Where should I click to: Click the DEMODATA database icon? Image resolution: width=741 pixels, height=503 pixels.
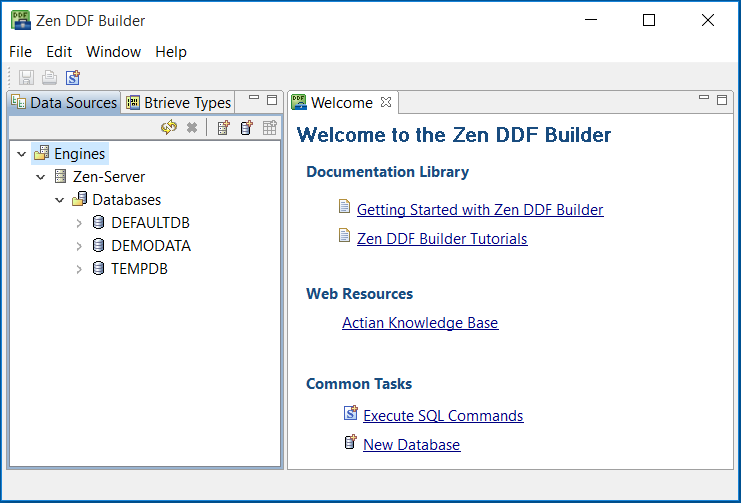(x=98, y=245)
